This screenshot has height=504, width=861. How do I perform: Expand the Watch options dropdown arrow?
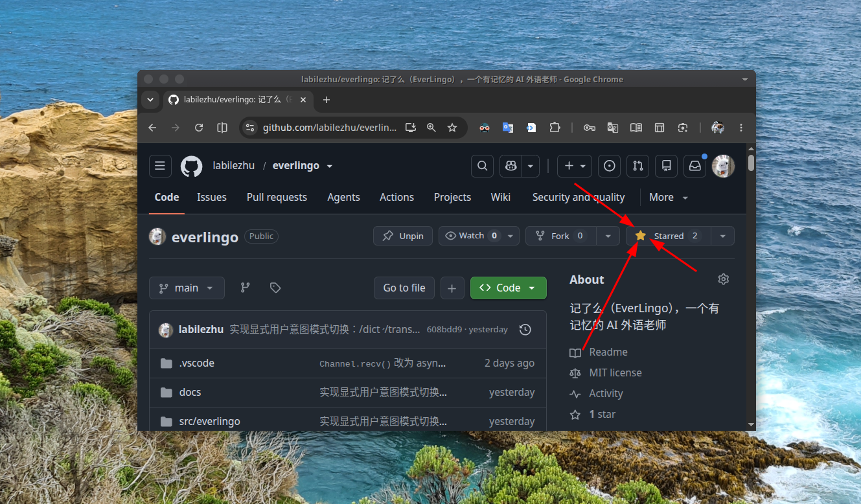(x=511, y=236)
